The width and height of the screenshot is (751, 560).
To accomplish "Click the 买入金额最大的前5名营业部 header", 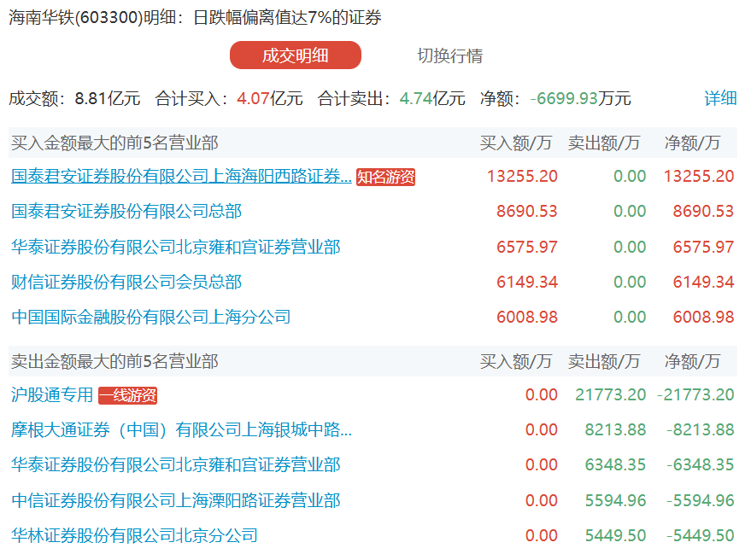I will pos(115,143).
